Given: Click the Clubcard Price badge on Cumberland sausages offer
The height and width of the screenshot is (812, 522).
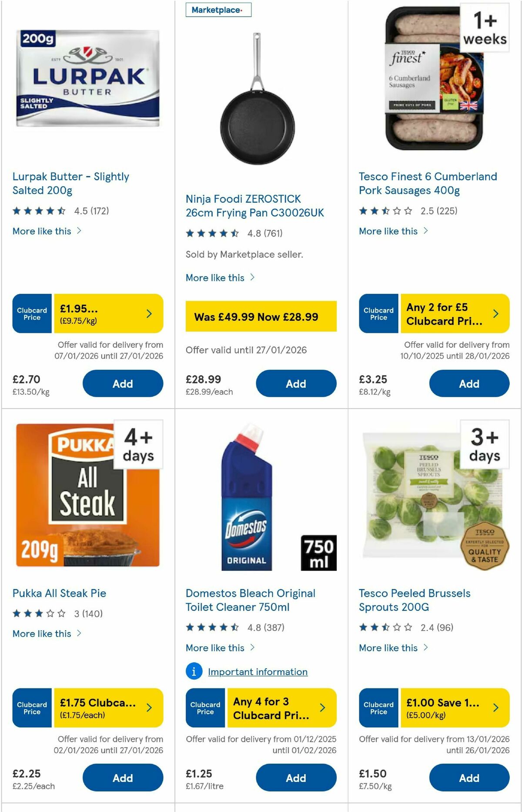Looking at the screenshot, I should coord(378,313).
